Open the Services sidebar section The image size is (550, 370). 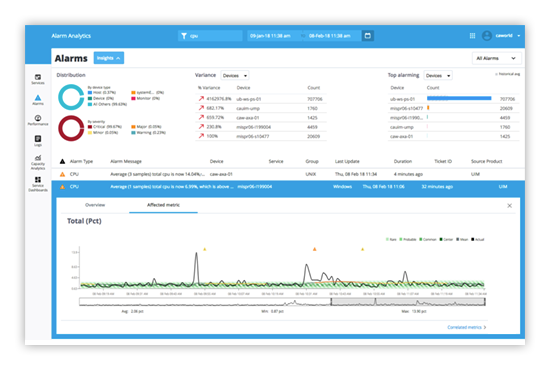[38, 79]
